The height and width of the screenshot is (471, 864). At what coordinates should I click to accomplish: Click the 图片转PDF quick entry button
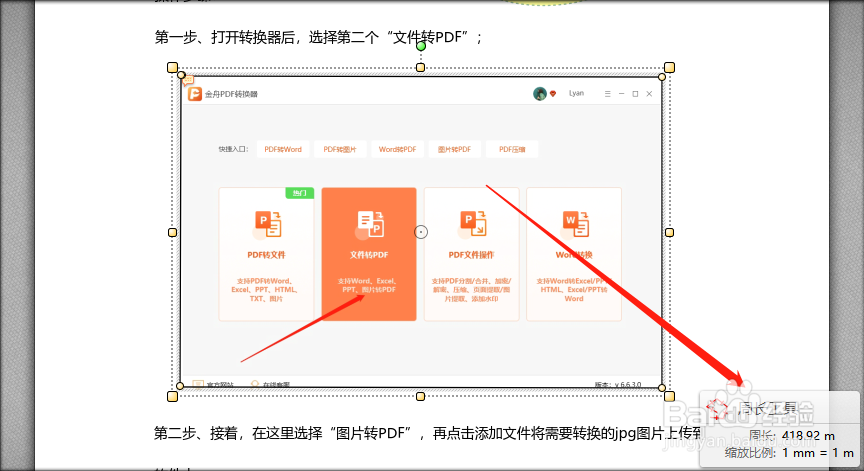(x=455, y=149)
